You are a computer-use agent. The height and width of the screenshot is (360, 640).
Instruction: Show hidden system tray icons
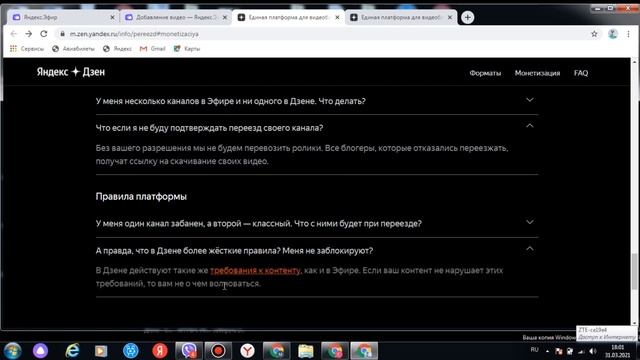(547, 351)
